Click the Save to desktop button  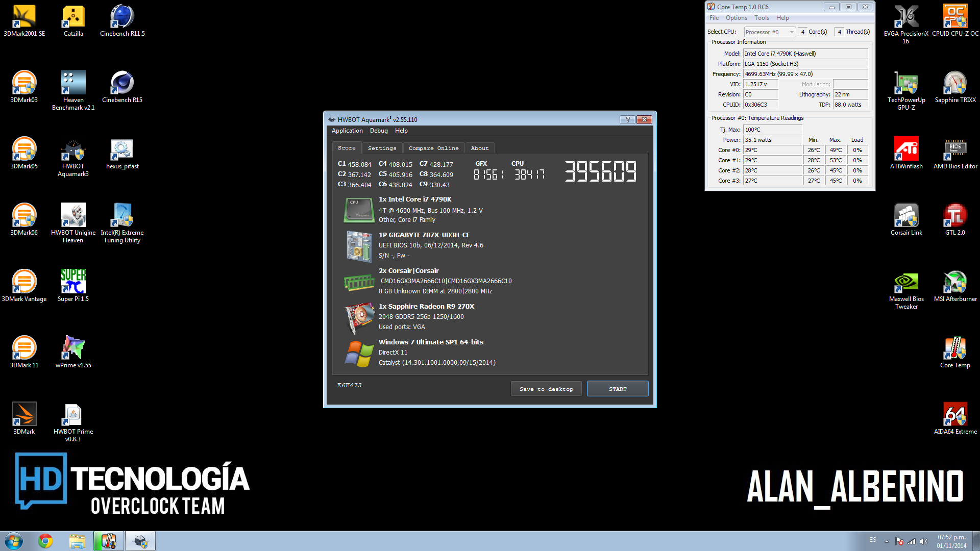tap(546, 389)
